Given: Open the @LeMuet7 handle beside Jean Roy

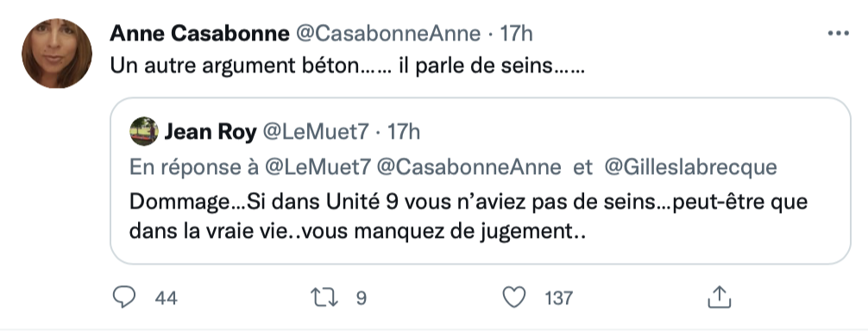Looking at the screenshot, I should click(315, 132).
